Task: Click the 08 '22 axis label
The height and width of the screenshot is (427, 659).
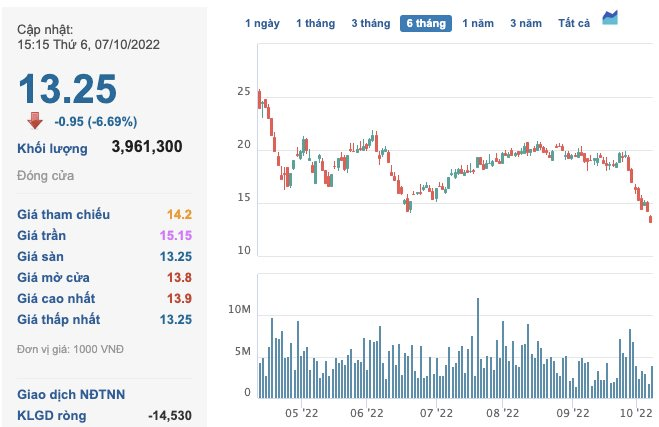Action: (503, 412)
